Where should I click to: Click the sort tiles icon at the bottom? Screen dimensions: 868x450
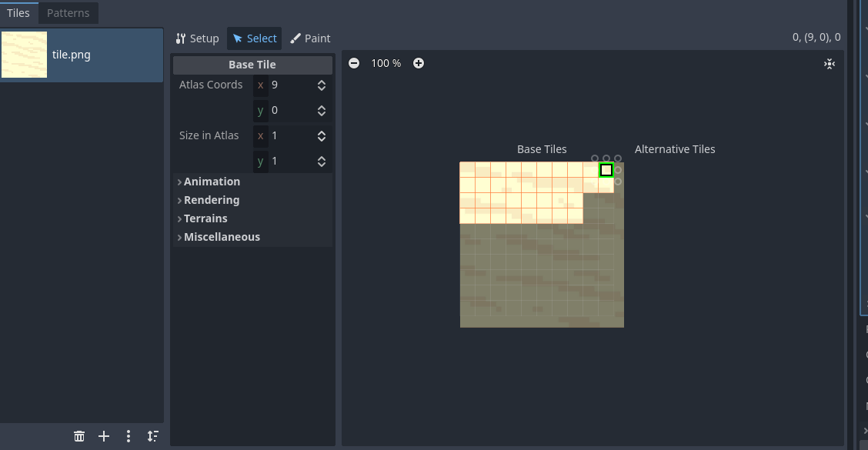point(152,435)
